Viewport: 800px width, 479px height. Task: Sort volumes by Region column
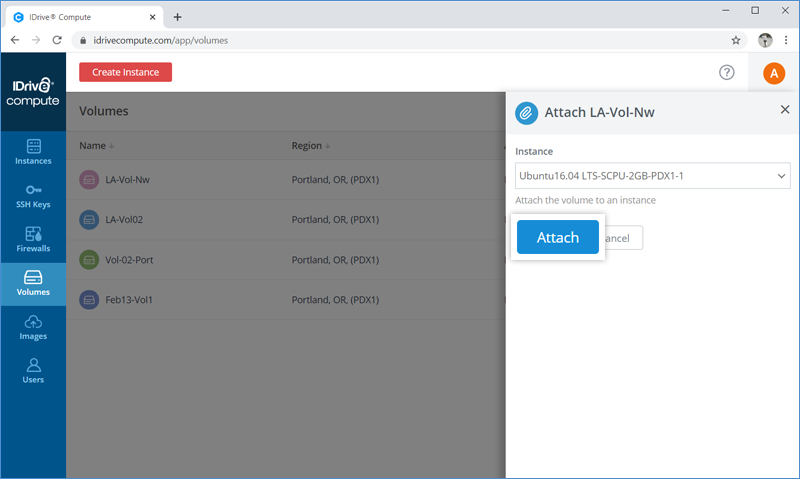[311, 146]
